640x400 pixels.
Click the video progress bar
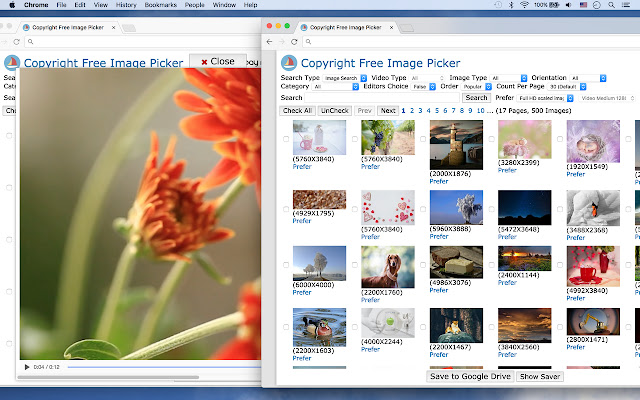164,367
